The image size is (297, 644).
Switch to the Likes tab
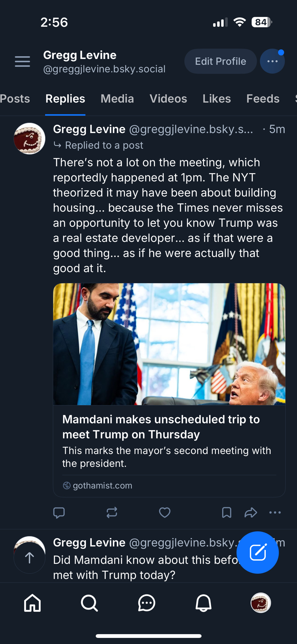coord(216,99)
